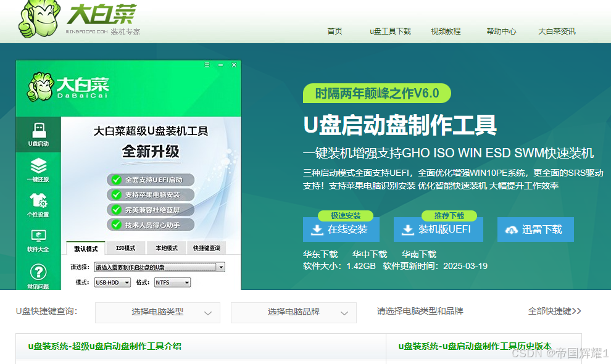Click the 迅雷下载 button
611x364 pixels.
(536, 230)
